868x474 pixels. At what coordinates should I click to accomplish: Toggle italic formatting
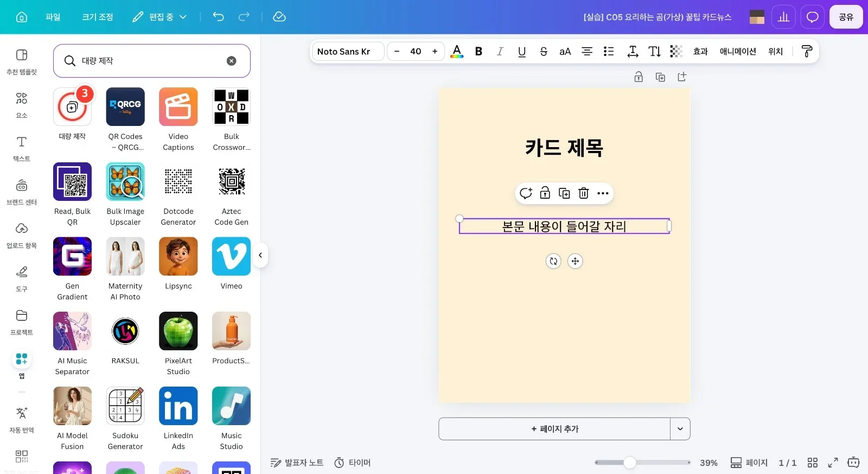coord(500,52)
